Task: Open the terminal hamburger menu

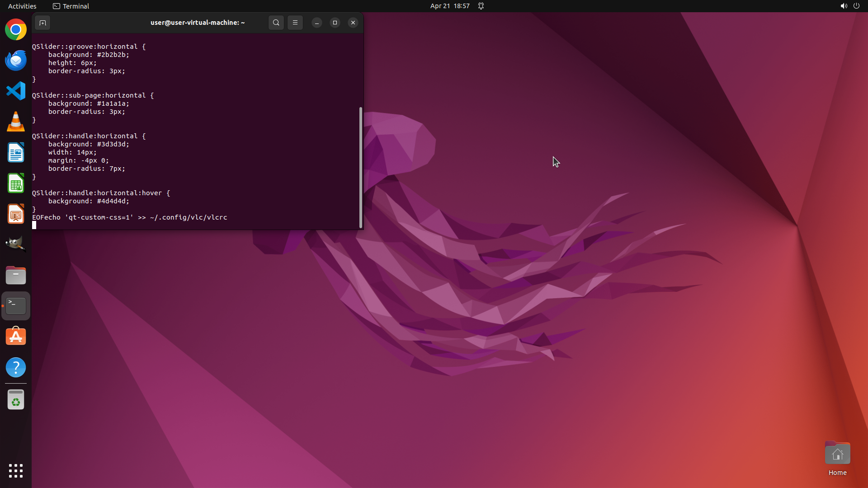Action: (x=295, y=23)
